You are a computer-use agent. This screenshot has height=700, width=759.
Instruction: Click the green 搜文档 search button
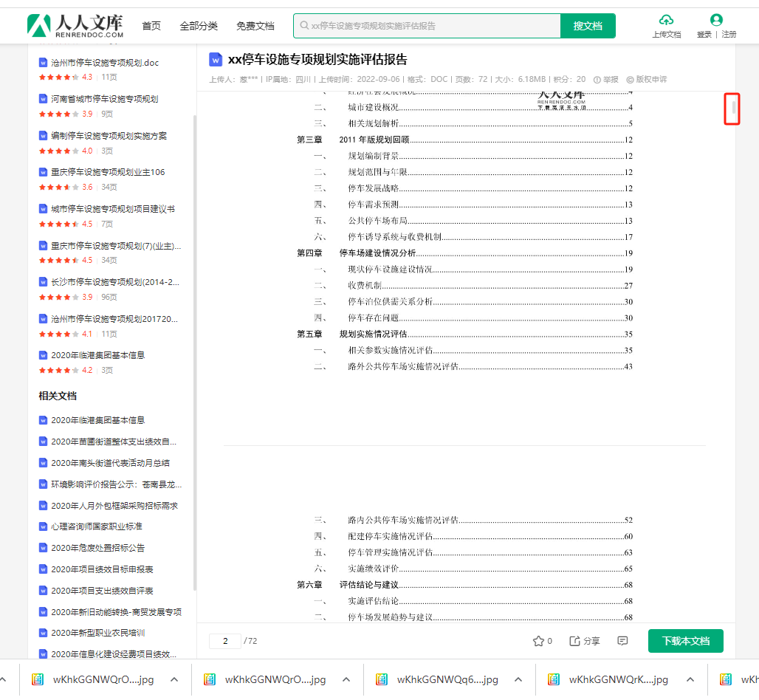pyautogui.click(x=588, y=26)
